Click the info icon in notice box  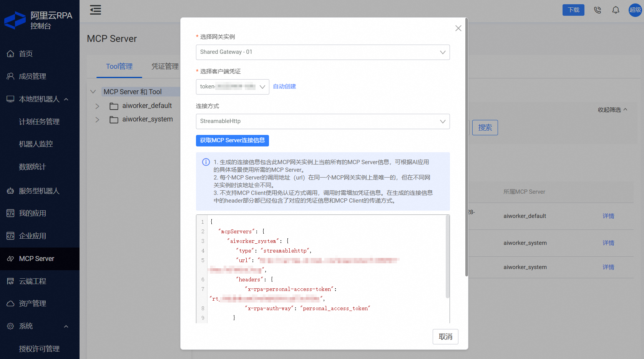pos(206,162)
